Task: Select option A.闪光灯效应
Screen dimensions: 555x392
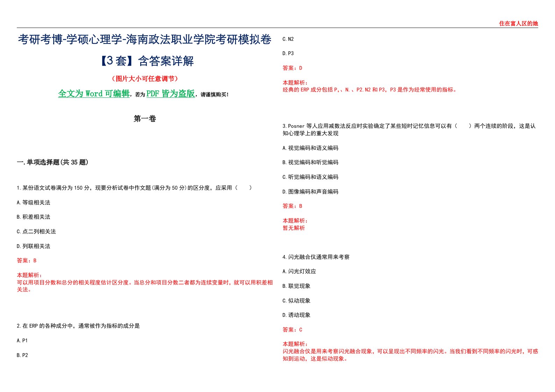Action: [x=299, y=271]
